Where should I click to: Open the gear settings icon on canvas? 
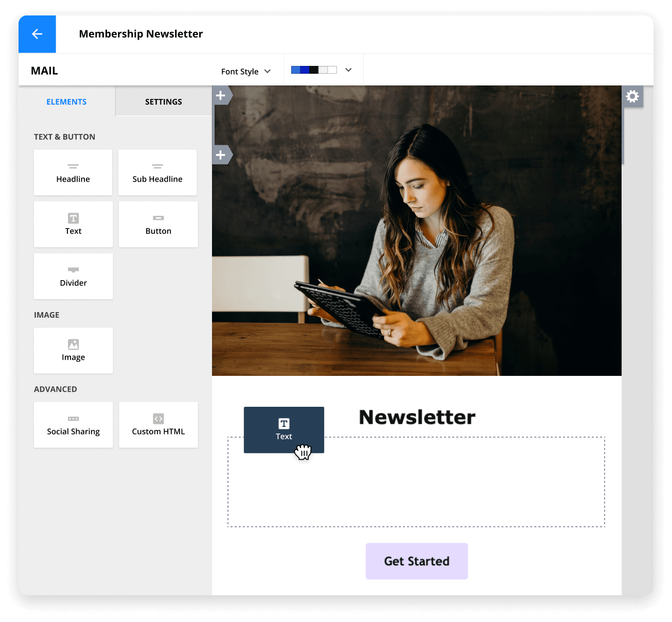[x=632, y=96]
